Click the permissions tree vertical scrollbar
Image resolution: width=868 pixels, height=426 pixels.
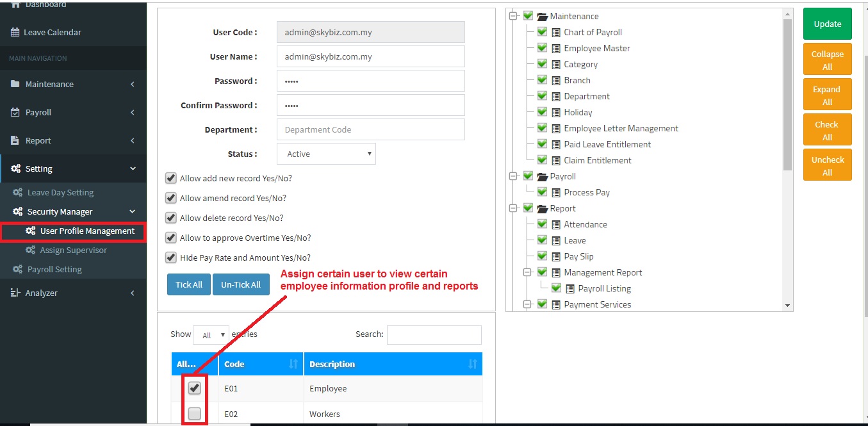(x=787, y=96)
